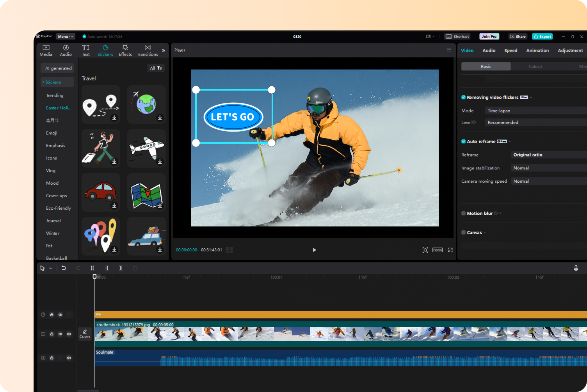
Task: Undo the last edit
Action: tap(64, 268)
